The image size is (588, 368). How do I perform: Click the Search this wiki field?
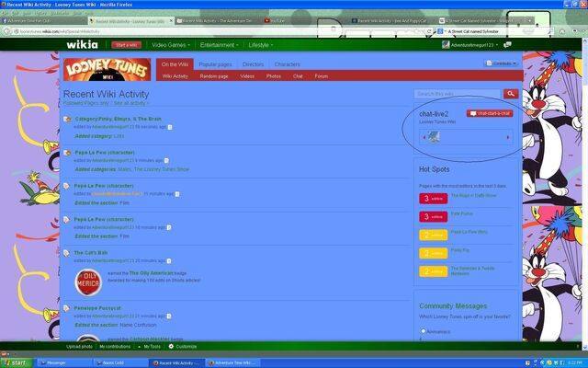458,94
